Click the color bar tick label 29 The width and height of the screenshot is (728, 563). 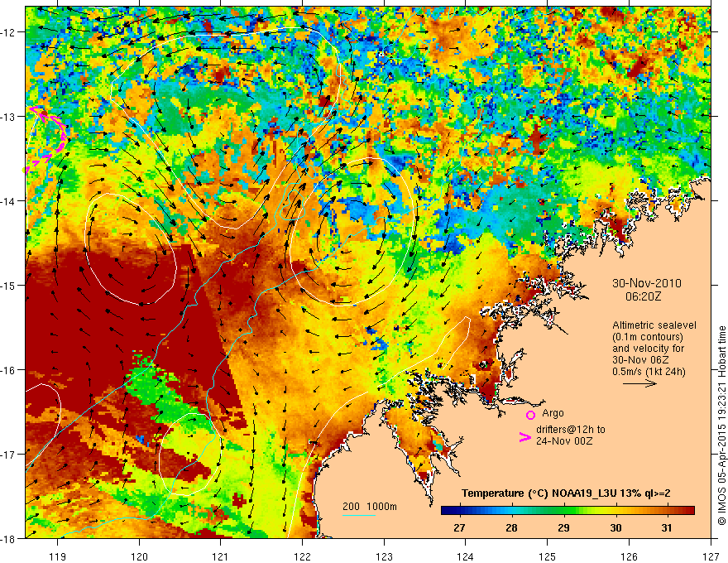(563, 528)
